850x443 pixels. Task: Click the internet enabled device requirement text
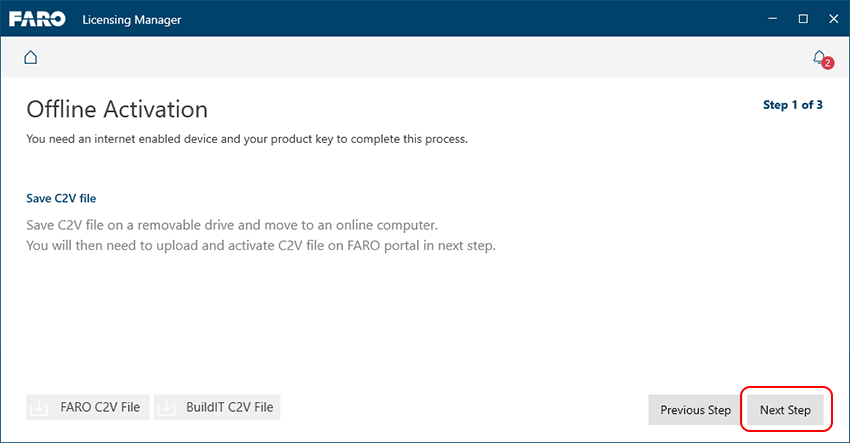(247, 139)
